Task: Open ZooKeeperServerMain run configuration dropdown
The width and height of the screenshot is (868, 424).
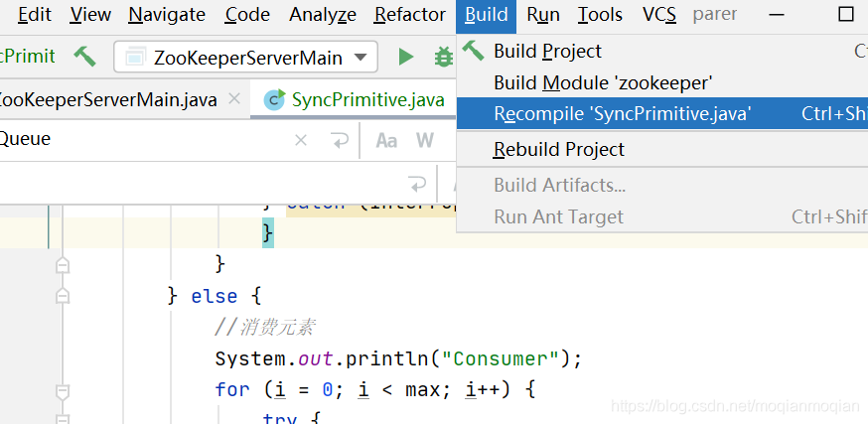Action: point(245,57)
